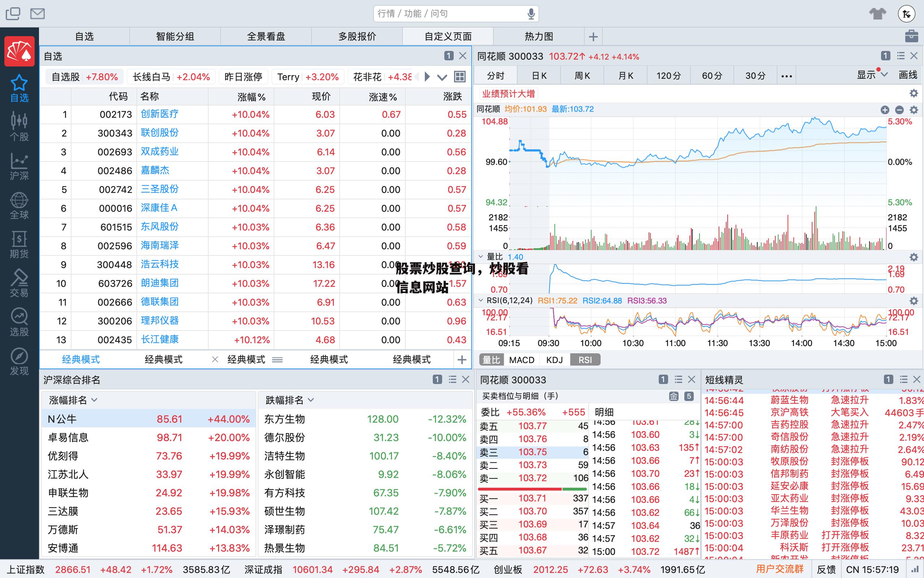The image size is (924, 578).
Task: Open more chart periods with ellipsis
Action: (786, 76)
